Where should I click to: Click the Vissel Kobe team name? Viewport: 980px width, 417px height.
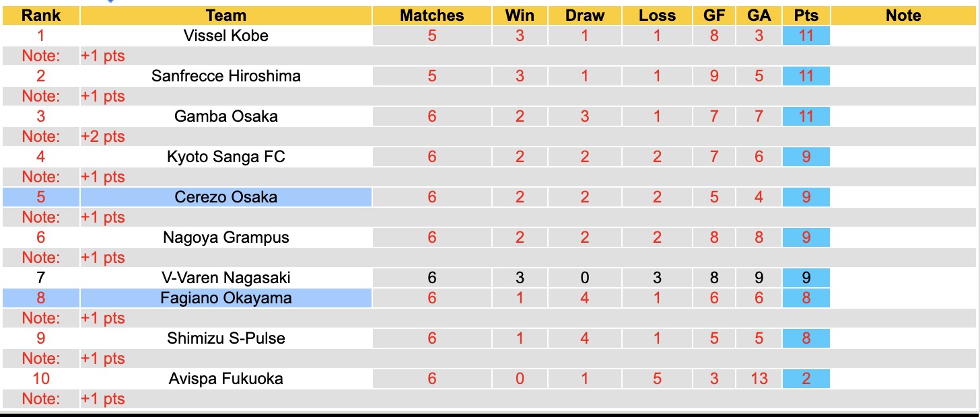click(x=225, y=36)
